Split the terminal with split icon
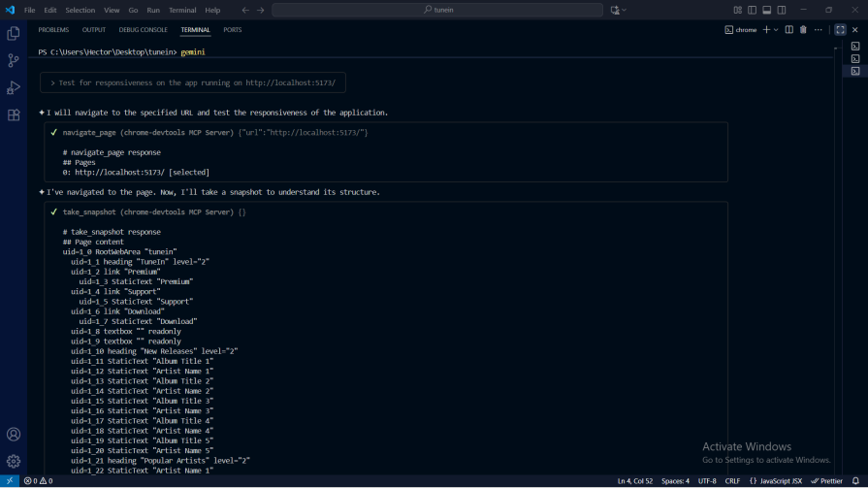 click(788, 30)
